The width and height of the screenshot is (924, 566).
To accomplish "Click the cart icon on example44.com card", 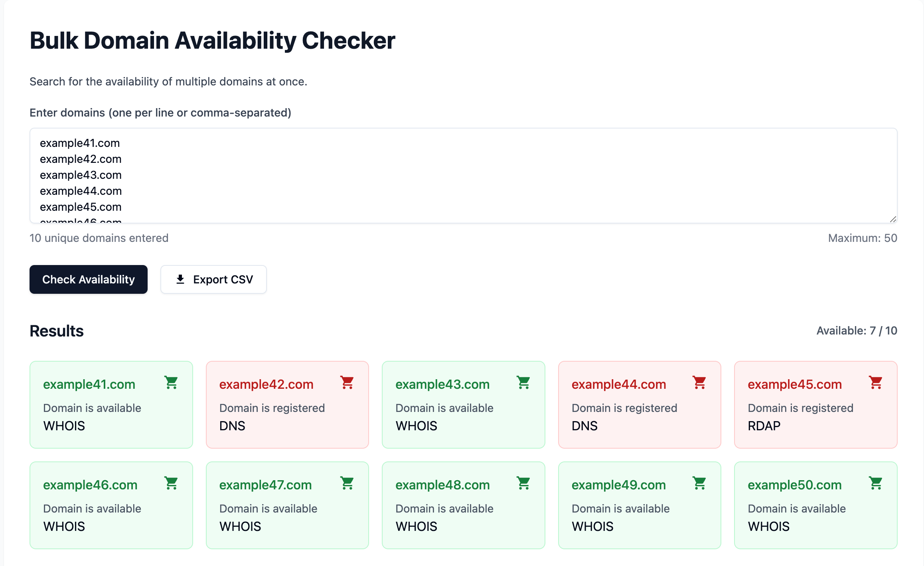I will [x=699, y=382].
